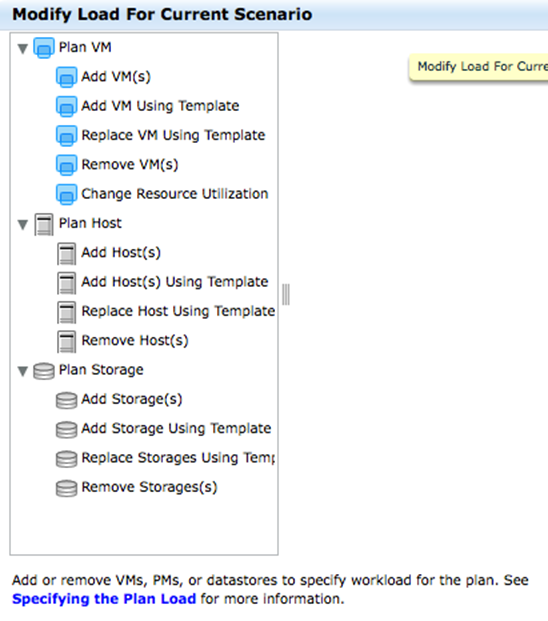Screen dimensions: 548x621
Task: Click the Add Storage(s) disk icon
Action: [x=66, y=400]
